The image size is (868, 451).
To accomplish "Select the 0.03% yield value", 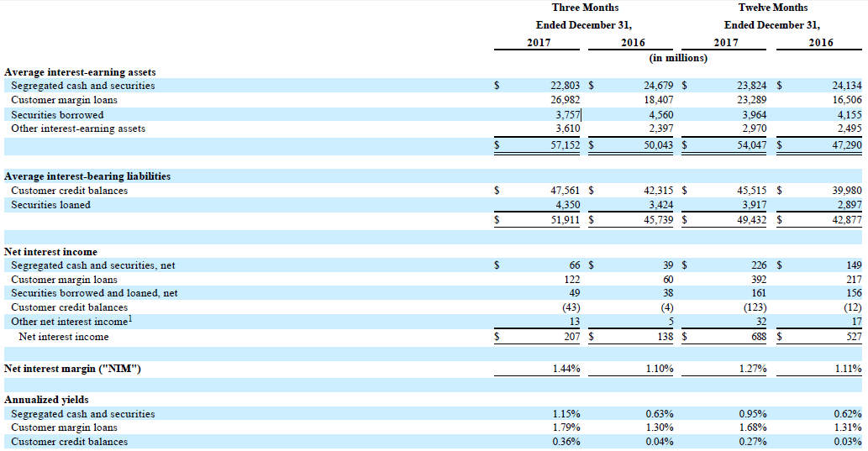I will pyautogui.click(x=849, y=442).
